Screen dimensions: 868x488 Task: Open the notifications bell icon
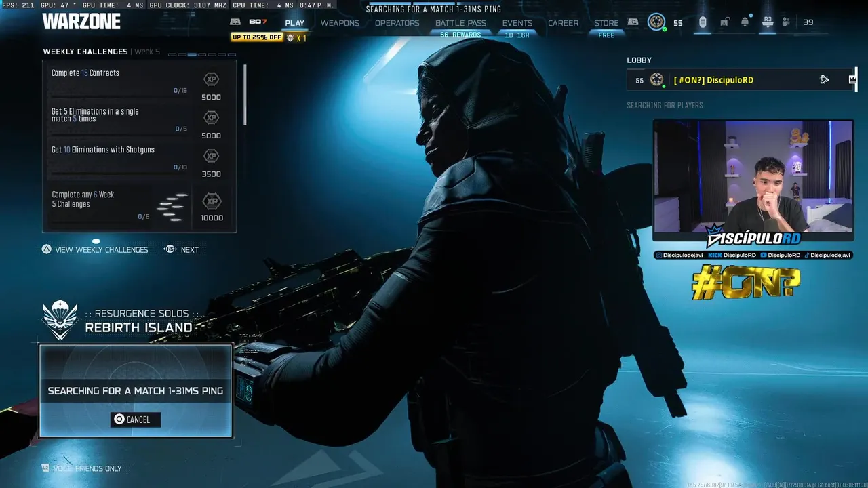745,22
